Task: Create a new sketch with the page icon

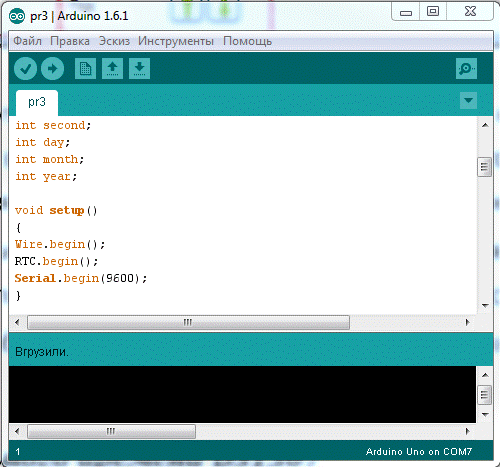Action: pos(85,69)
